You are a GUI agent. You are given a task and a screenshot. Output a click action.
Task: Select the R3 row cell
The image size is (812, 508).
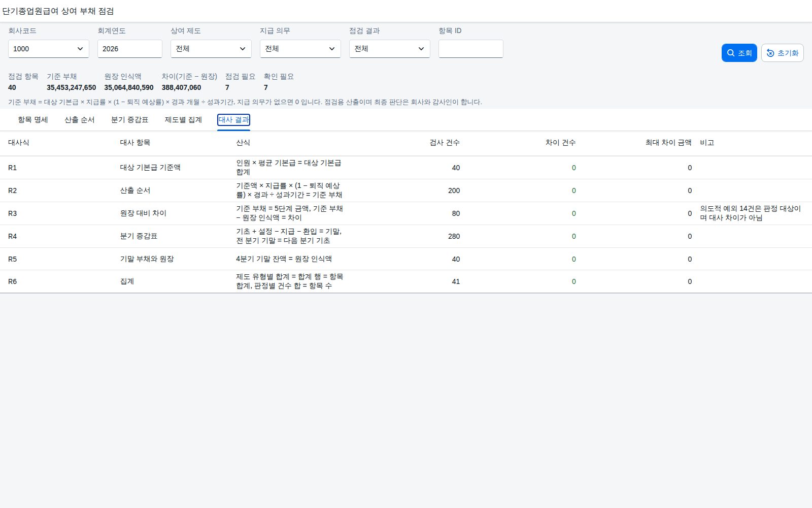tap(13, 213)
